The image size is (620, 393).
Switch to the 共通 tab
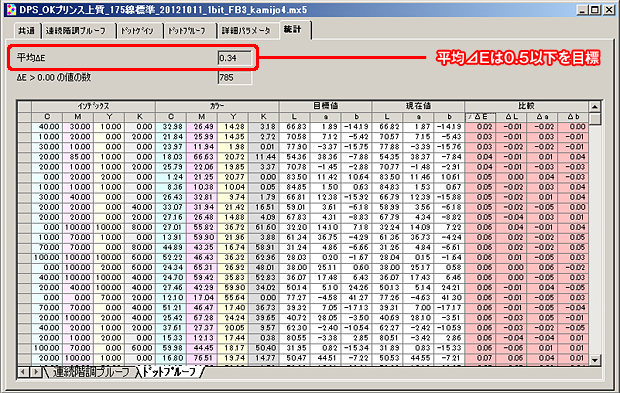[x=26, y=30]
